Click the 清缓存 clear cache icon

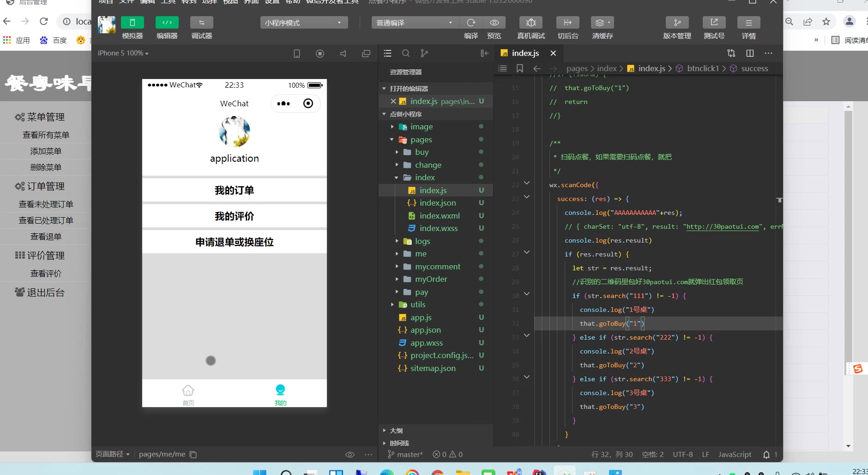(602, 23)
